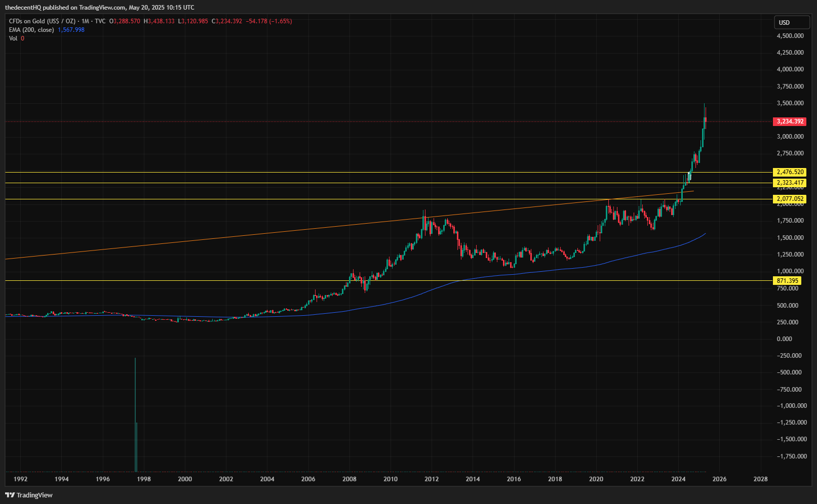Click the open value 3,288.570

pos(127,21)
